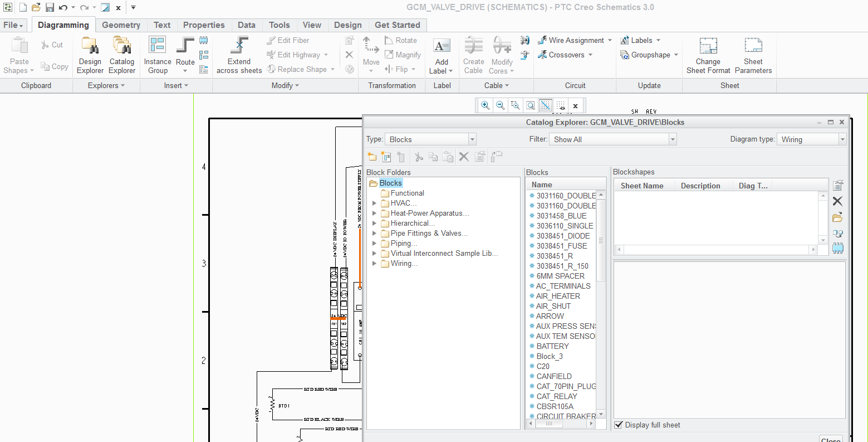Open the File menu

click(x=13, y=25)
